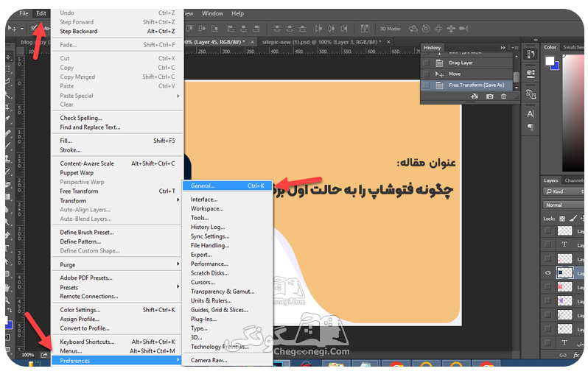Set history brush source for Drag Layer

pos(426,63)
